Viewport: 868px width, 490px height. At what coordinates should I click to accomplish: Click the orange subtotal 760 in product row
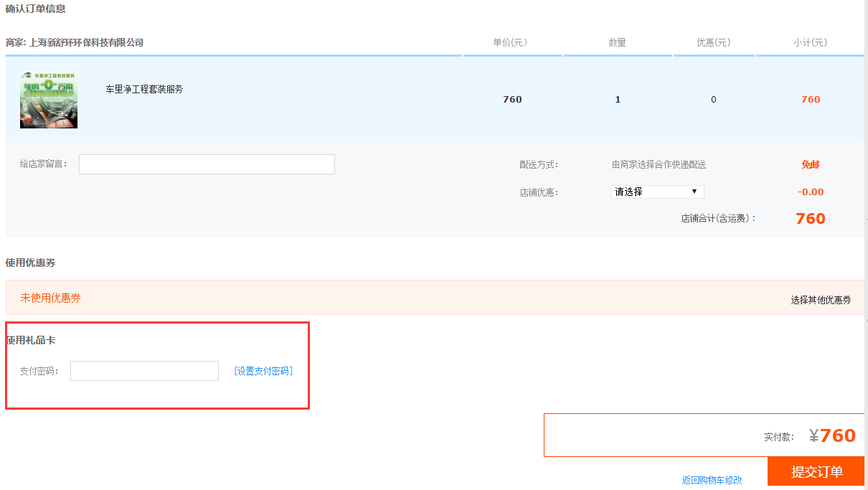tap(811, 100)
